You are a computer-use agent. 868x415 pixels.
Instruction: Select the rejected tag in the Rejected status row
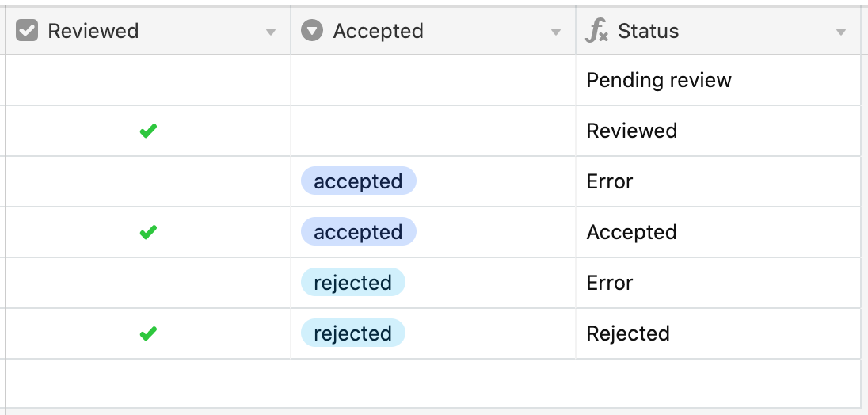tap(352, 333)
